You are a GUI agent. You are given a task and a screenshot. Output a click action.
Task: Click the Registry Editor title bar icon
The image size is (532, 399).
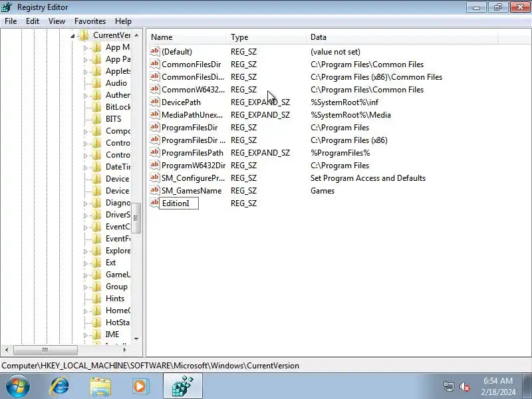click(7, 7)
